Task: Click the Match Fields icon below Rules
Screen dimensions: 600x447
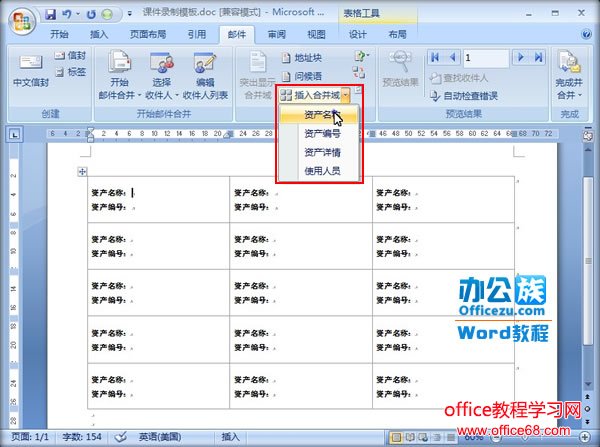Action: (x=359, y=72)
